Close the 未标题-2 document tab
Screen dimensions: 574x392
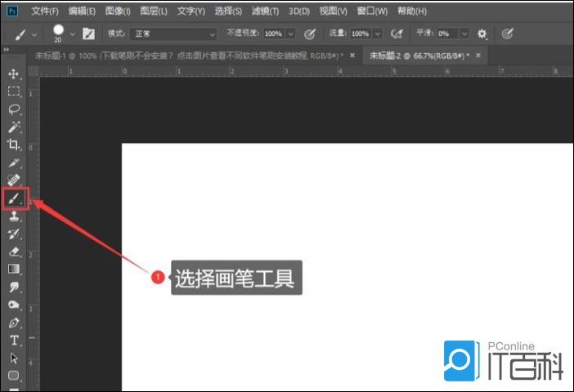[x=478, y=56]
